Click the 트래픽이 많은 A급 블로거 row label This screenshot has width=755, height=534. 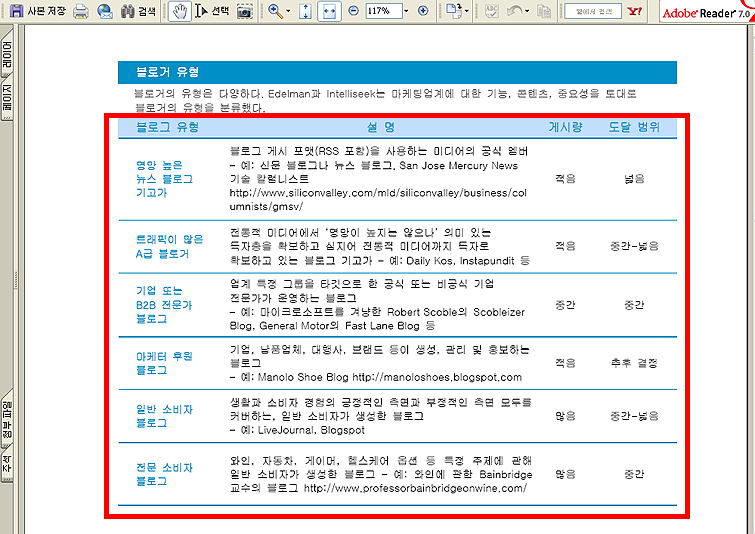[x=169, y=246]
